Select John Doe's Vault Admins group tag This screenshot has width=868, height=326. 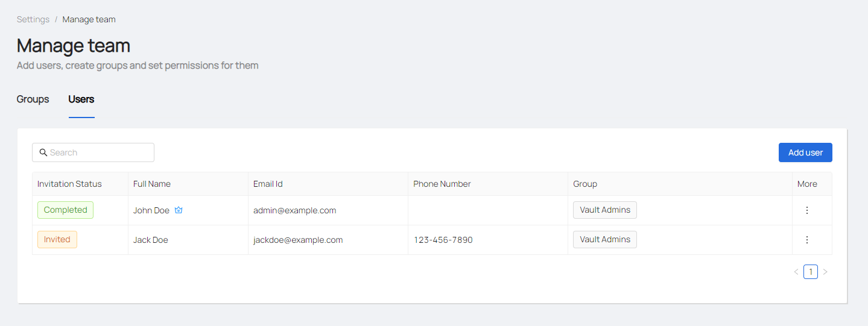click(x=605, y=210)
